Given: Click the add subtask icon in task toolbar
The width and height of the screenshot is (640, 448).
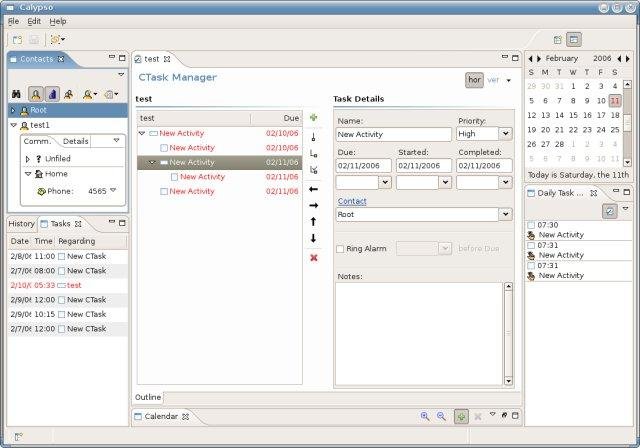Looking at the screenshot, I should click(313, 154).
